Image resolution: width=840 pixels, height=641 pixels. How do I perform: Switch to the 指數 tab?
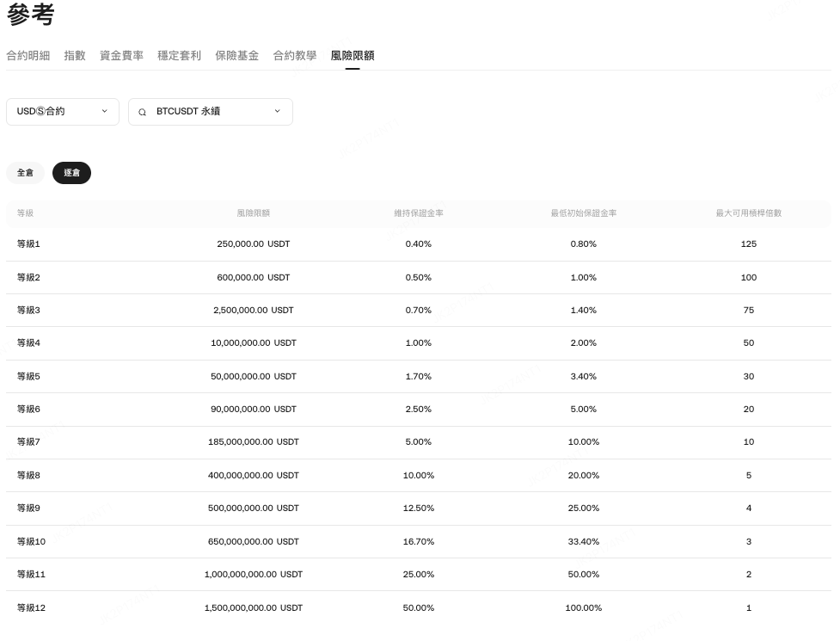[x=75, y=56]
